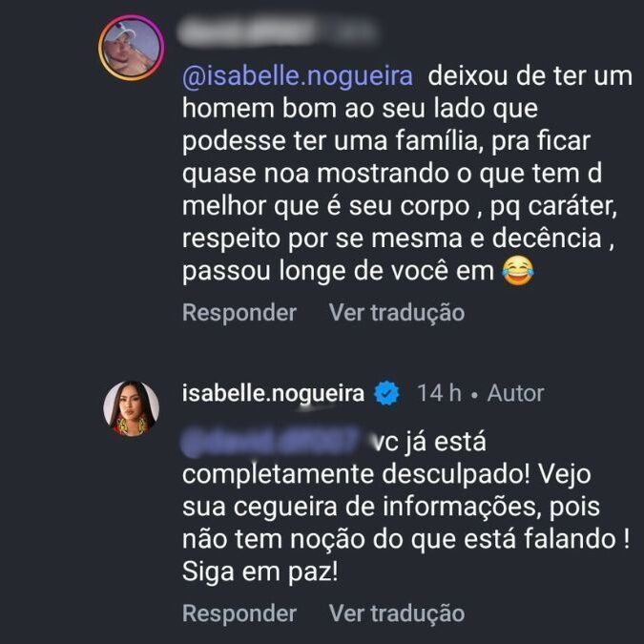
Task: Open the top commenter's profile picture
Action: pos(132,48)
